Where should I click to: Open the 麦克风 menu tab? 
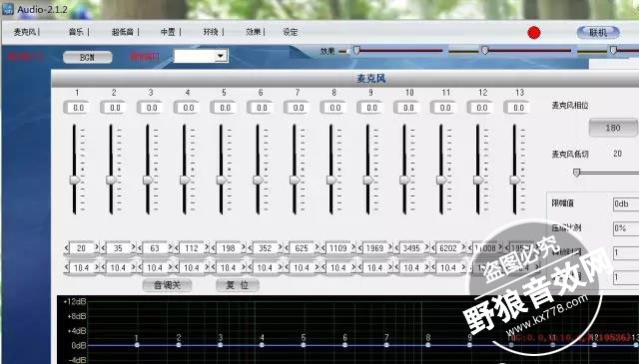pos(24,32)
